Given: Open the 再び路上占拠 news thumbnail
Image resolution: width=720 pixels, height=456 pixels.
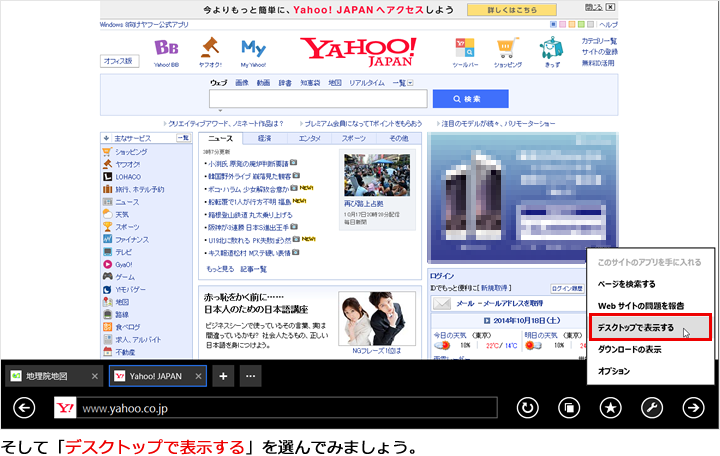Looking at the screenshot, I should pyautogui.click(x=377, y=175).
